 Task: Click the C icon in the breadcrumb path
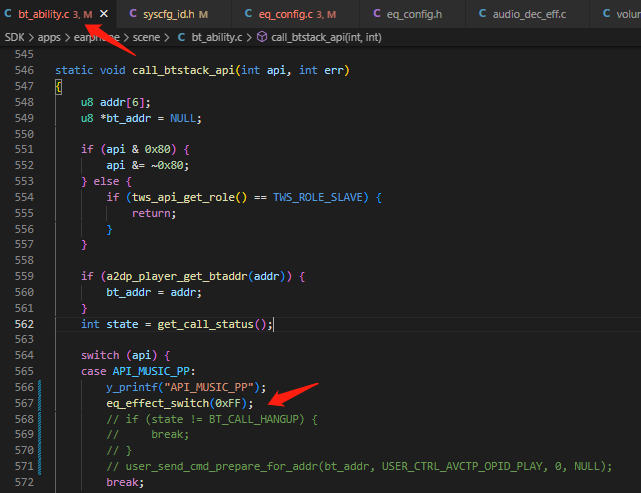(182, 37)
